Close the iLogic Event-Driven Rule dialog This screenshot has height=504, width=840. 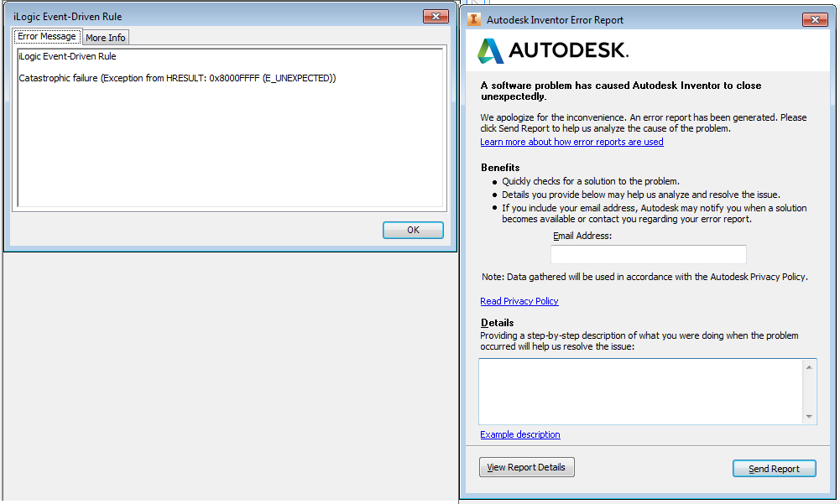pos(435,15)
